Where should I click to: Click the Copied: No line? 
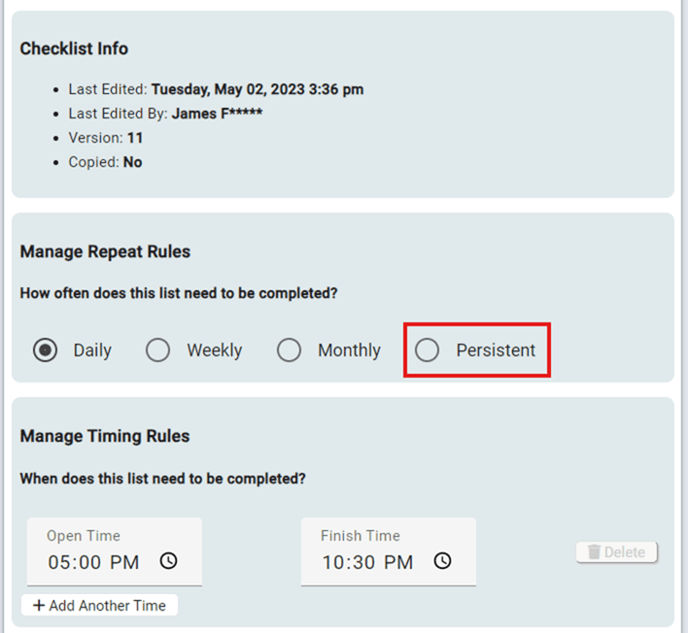pyautogui.click(x=105, y=161)
